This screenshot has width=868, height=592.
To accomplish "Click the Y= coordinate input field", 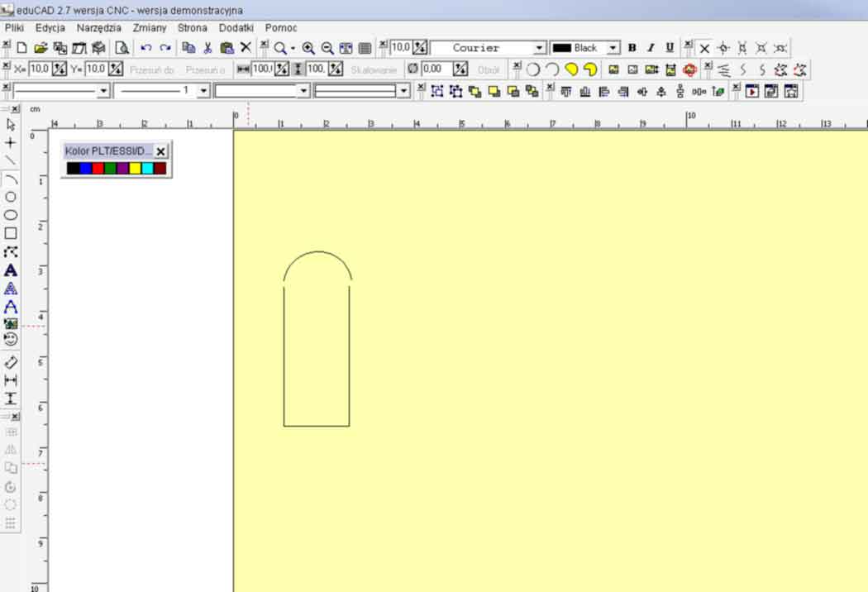I will tap(97, 69).
